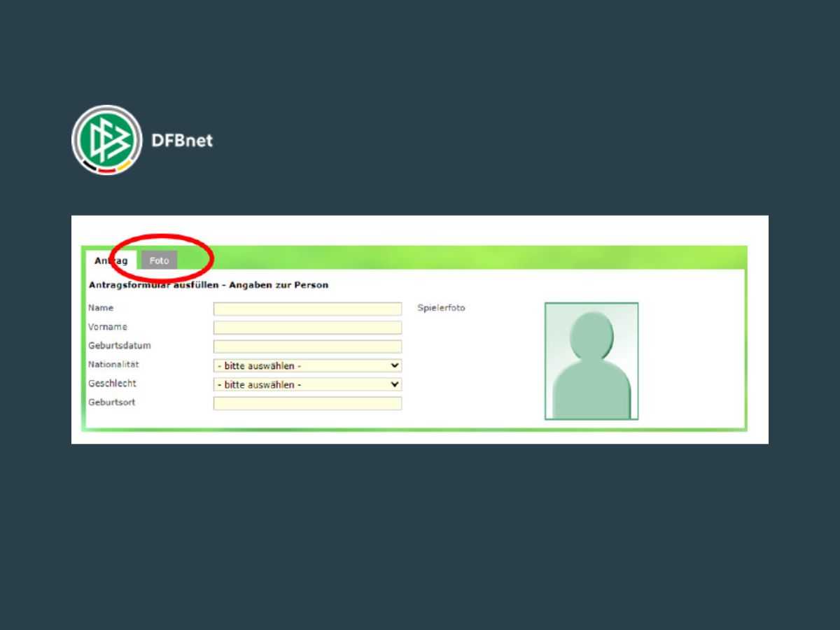Viewport: 840px width, 630px height.
Task: Click the Spielerfoto label text
Action: (x=441, y=308)
